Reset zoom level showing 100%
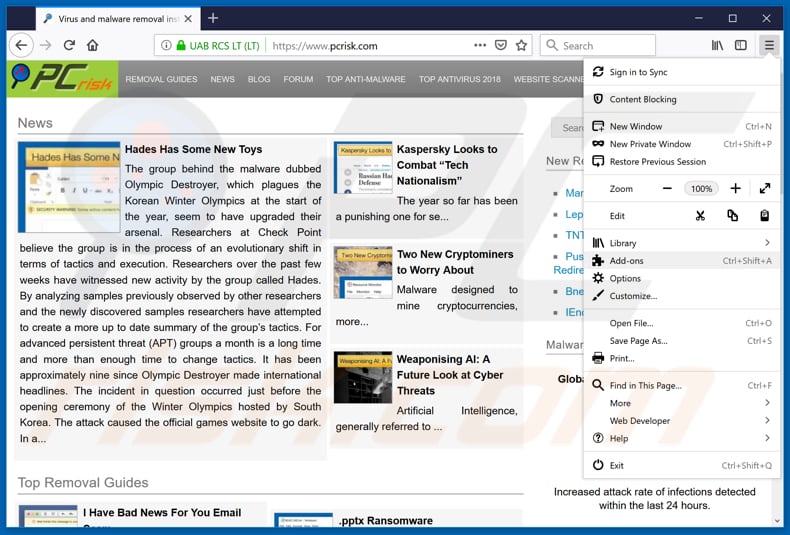 click(x=701, y=188)
